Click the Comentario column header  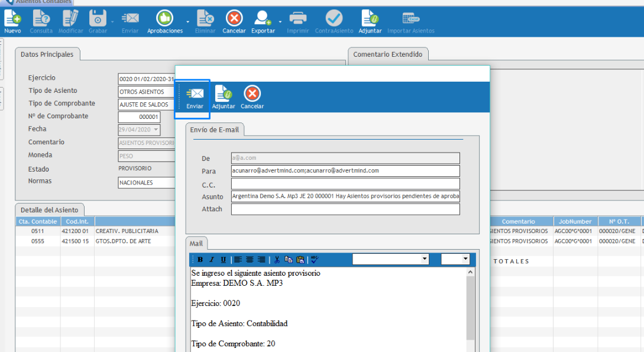(x=518, y=221)
